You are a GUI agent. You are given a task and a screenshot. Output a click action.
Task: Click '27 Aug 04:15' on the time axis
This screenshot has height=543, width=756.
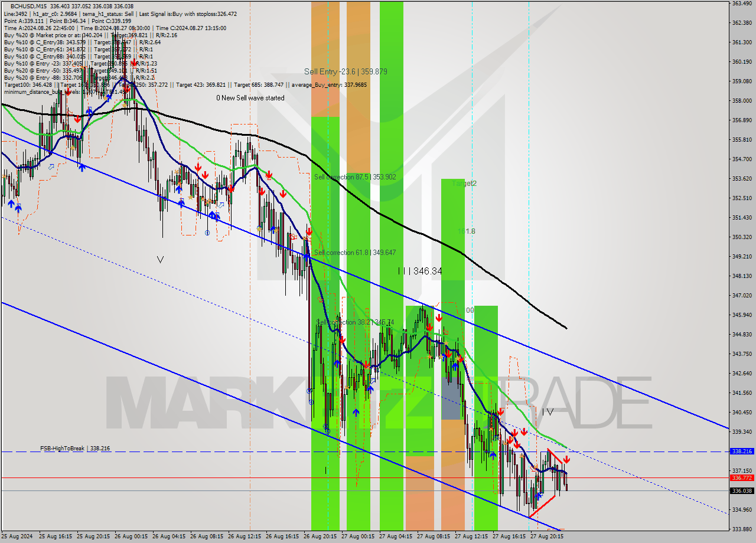[x=396, y=537]
